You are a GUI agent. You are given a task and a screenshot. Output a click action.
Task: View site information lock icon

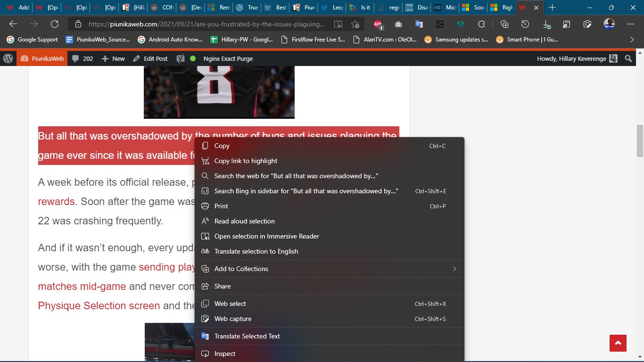coord(79,24)
